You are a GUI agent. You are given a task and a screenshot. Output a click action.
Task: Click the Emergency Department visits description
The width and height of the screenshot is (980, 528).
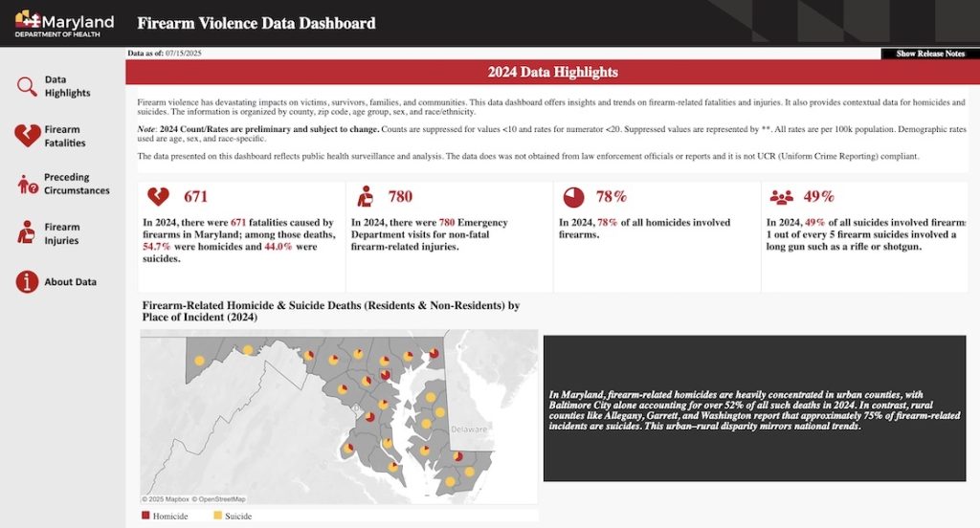[430, 234]
